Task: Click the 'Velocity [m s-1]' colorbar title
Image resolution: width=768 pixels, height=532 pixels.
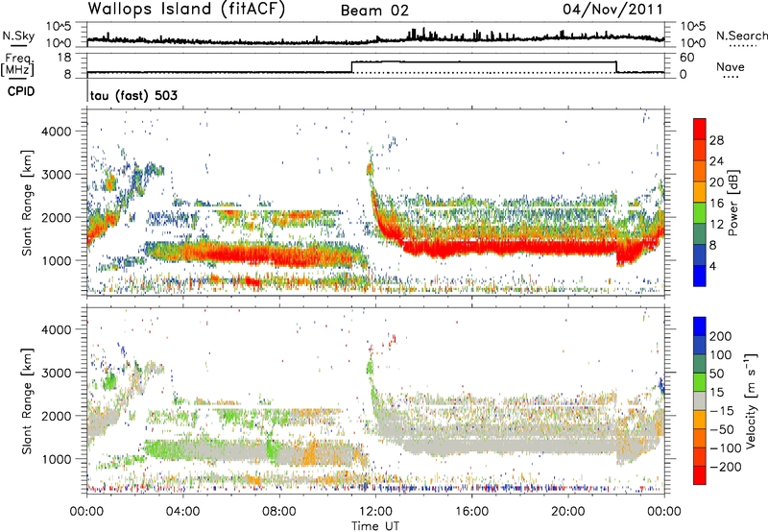Action: click(751, 400)
